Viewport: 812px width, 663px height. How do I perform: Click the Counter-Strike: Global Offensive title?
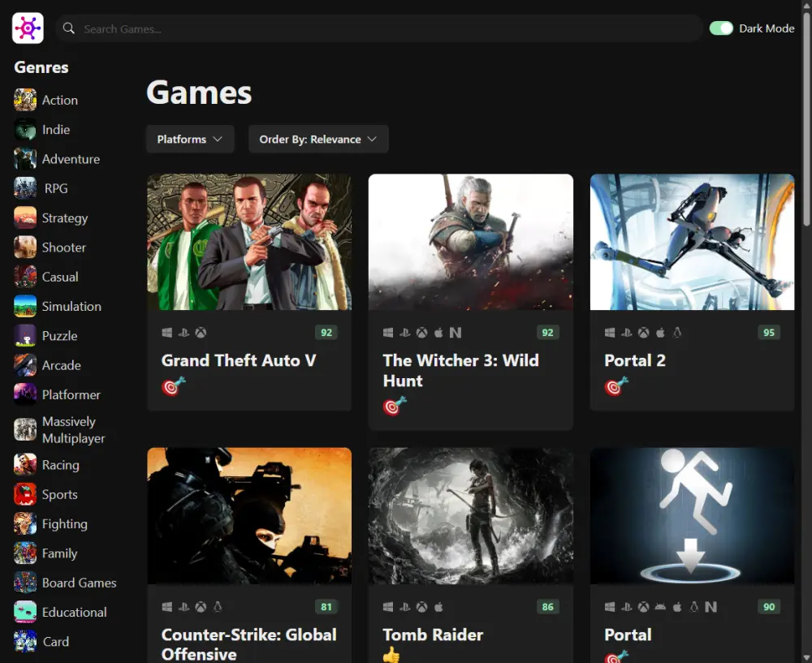click(249, 644)
